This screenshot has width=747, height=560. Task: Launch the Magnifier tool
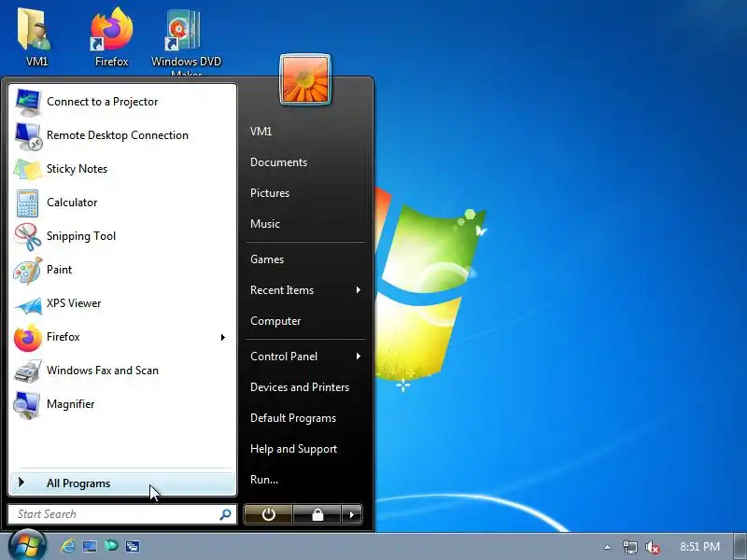click(122, 404)
